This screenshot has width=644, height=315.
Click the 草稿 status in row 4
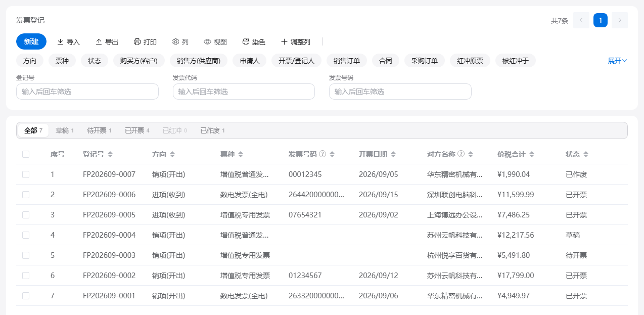point(573,235)
